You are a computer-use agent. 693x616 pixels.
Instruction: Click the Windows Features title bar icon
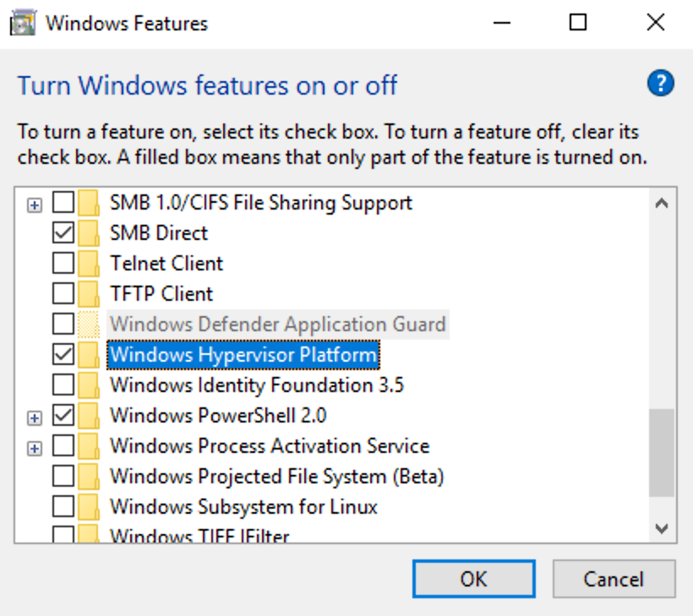23,23
